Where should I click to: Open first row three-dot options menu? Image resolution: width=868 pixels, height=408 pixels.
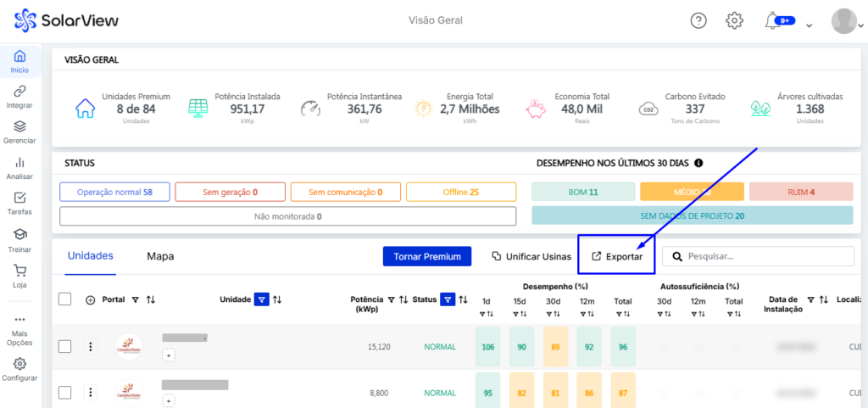click(91, 346)
